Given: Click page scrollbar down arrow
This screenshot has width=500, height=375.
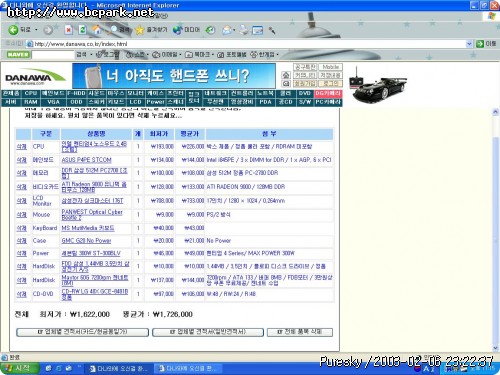Looking at the screenshot, I should [496, 348].
